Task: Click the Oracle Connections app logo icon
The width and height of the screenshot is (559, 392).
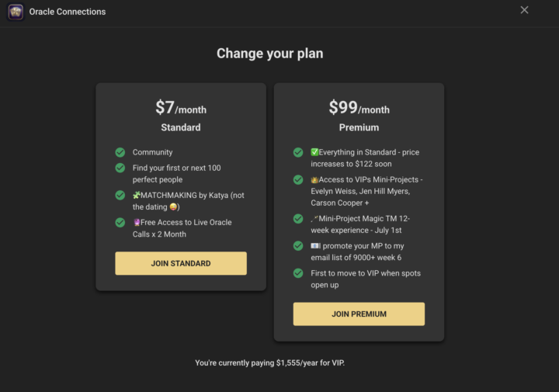Action: pos(16,12)
